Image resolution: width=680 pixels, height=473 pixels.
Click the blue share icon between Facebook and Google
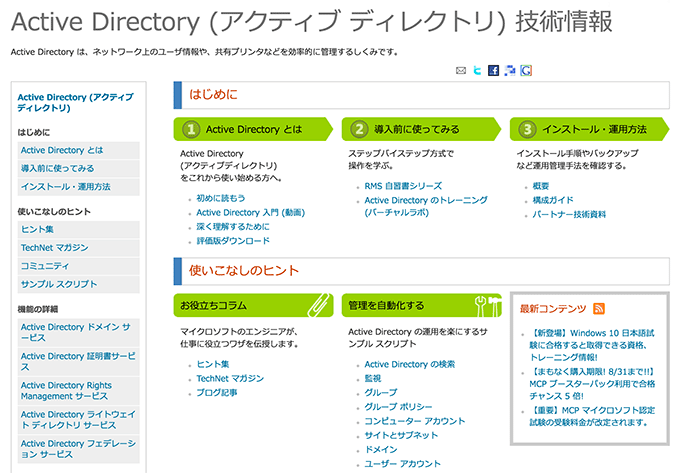click(510, 70)
